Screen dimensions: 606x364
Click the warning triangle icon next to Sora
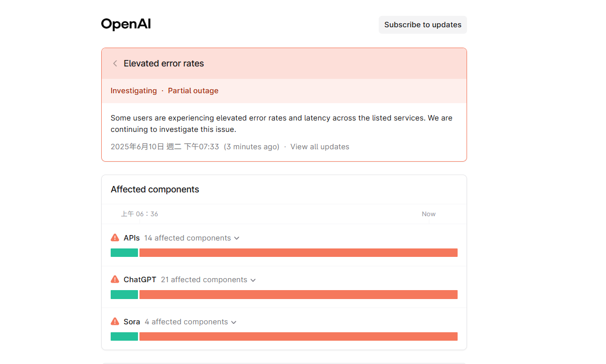[x=115, y=321]
